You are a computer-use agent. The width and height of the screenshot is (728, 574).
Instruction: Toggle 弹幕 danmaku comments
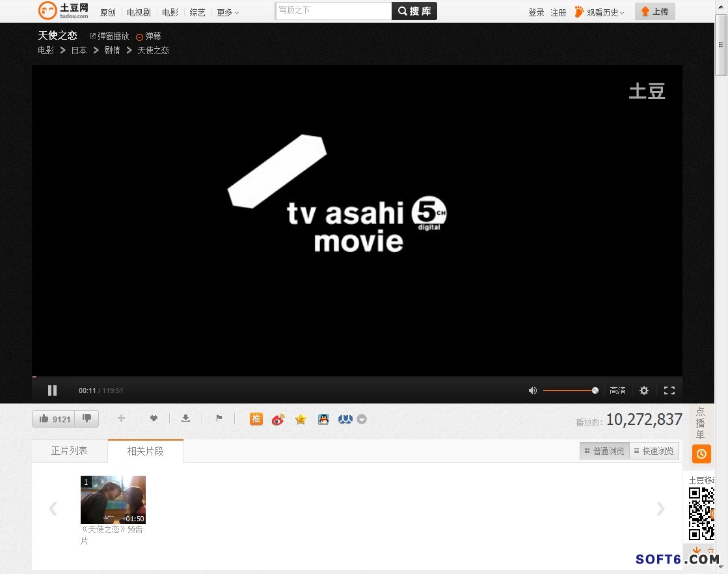(x=149, y=36)
